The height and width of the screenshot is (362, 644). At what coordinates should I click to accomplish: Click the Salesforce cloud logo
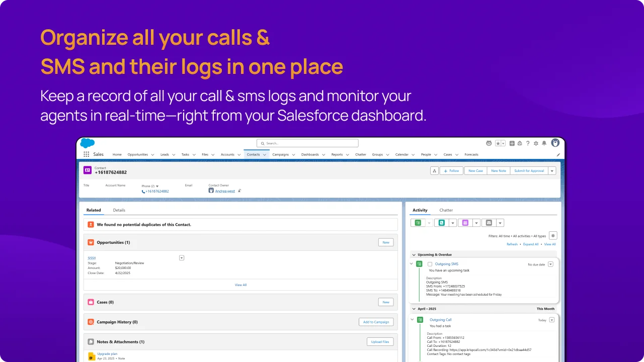click(88, 143)
